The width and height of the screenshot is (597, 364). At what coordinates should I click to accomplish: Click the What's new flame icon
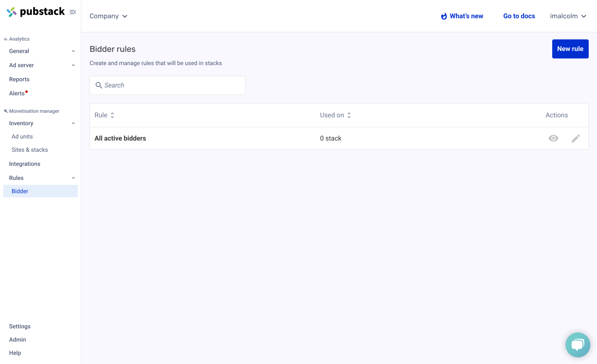(444, 16)
